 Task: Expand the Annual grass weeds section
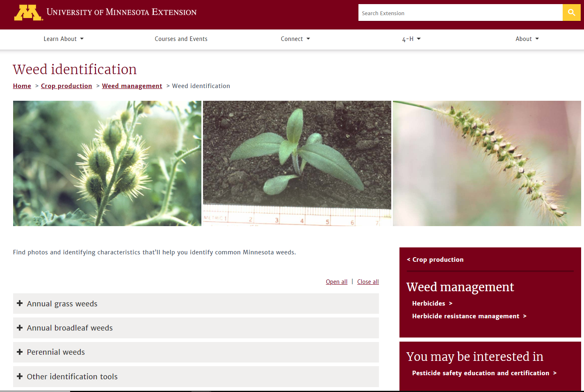tap(196, 304)
